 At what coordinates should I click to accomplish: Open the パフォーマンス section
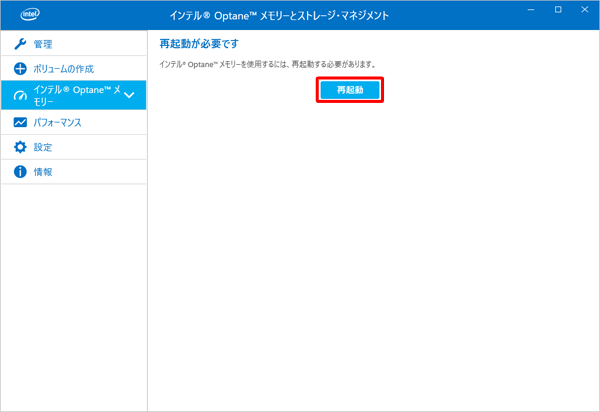pos(74,122)
